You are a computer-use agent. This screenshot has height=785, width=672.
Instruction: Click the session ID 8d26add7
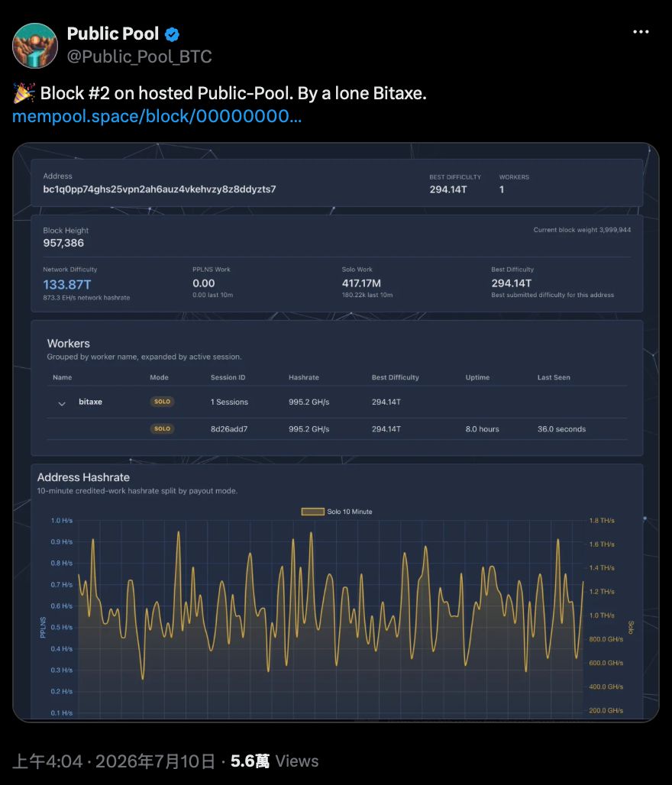point(229,429)
